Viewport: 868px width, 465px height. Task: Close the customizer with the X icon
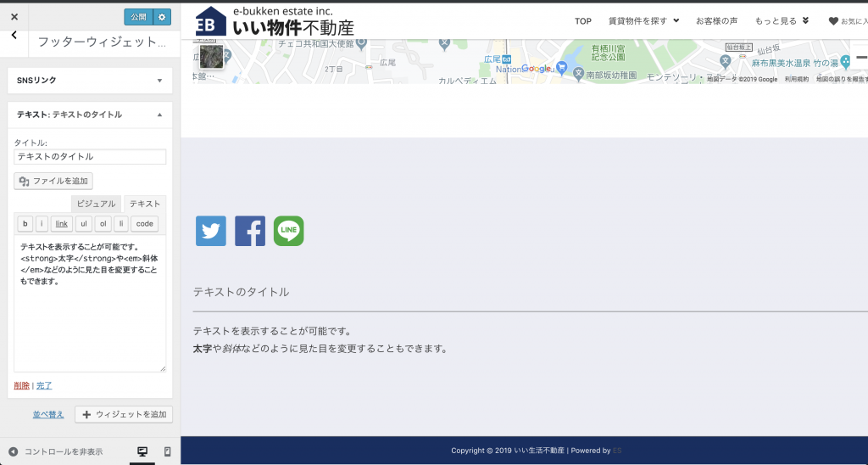pyautogui.click(x=14, y=16)
